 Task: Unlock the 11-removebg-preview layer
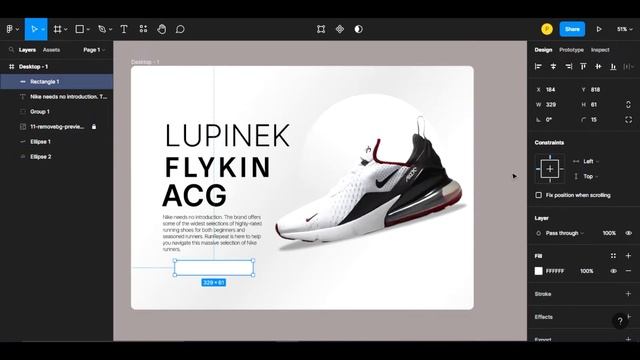pos(94,127)
